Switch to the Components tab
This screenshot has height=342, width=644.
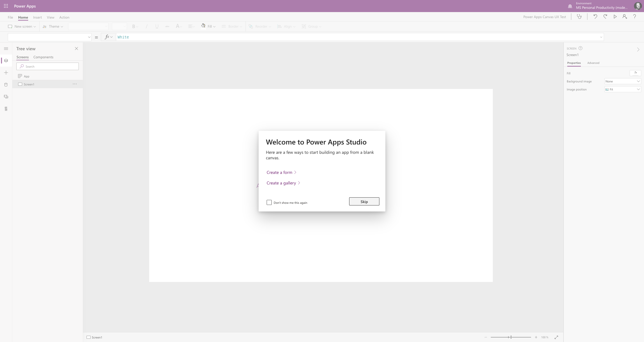click(43, 57)
